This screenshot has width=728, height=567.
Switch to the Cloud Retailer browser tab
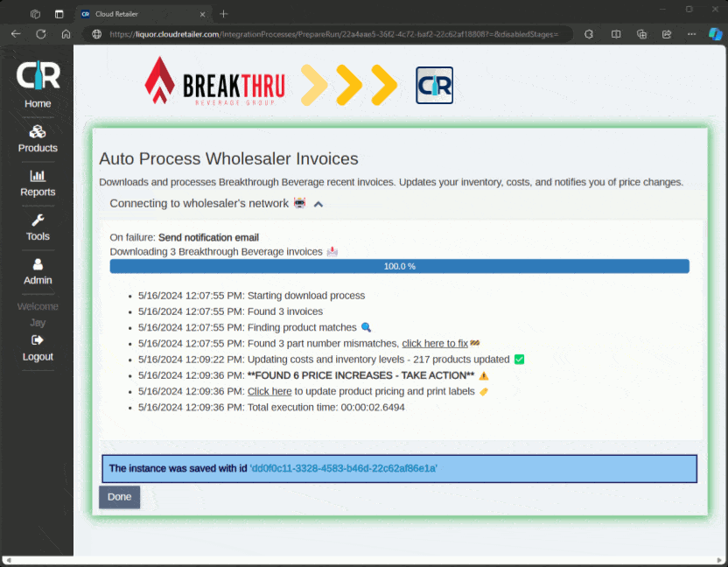(x=140, y=14)
